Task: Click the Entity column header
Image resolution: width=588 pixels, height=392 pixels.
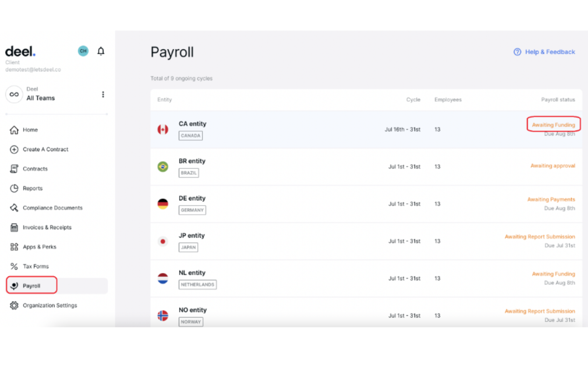Action: pyautogui.click(x=164, y=100)
